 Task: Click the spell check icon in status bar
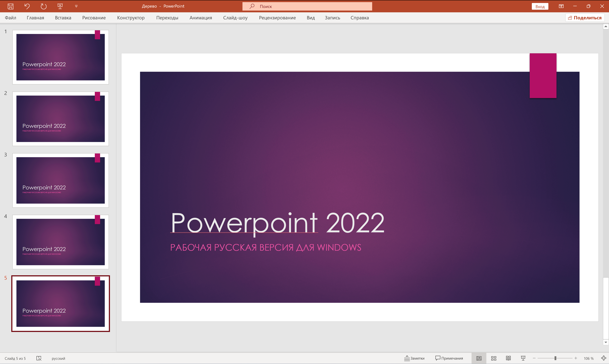[x=39, y=358]
